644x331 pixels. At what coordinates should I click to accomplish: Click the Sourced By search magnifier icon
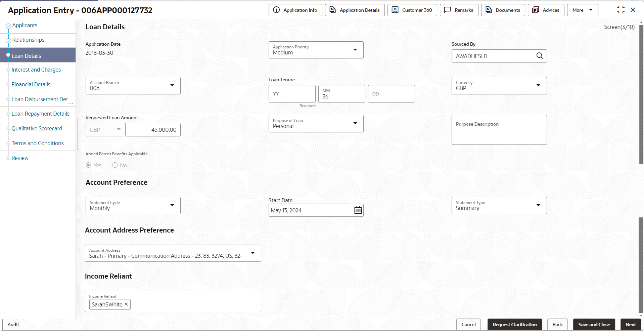pos(539,56)
